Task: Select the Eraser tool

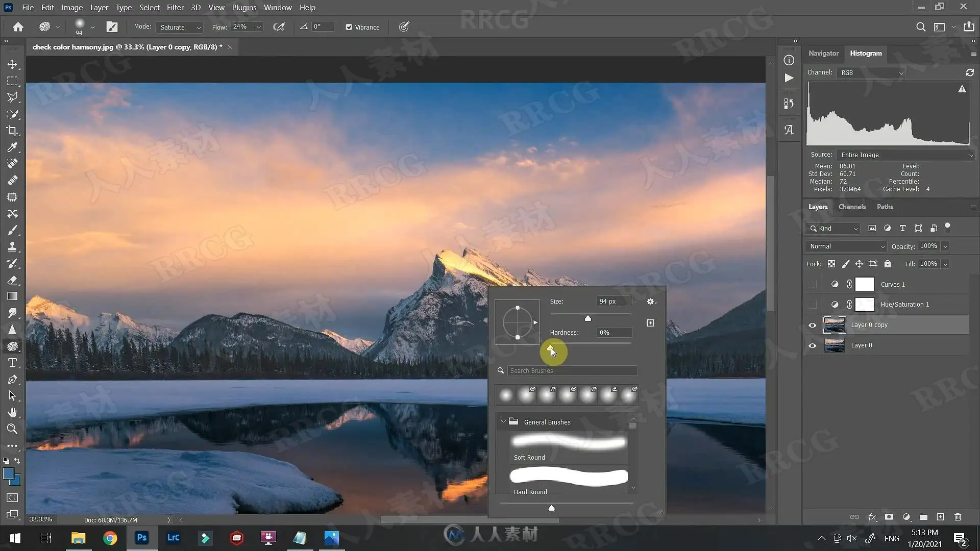Action: tap(12, 280)
